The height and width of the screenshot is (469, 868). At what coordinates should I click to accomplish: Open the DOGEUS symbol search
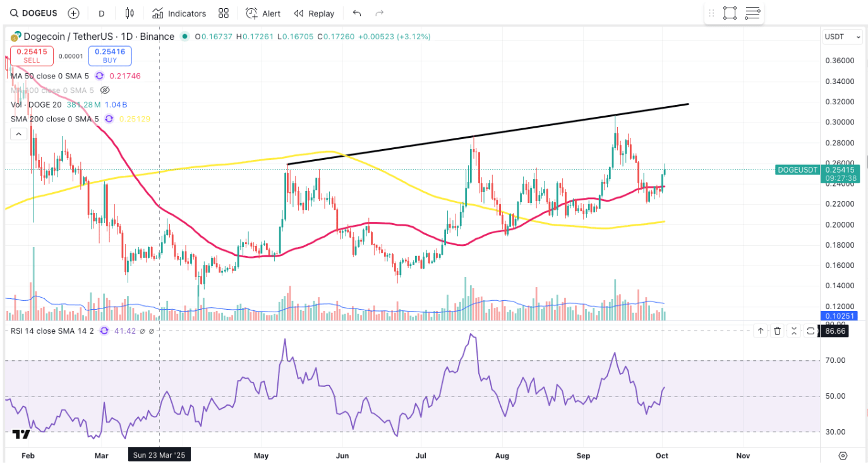click(35, 13)
